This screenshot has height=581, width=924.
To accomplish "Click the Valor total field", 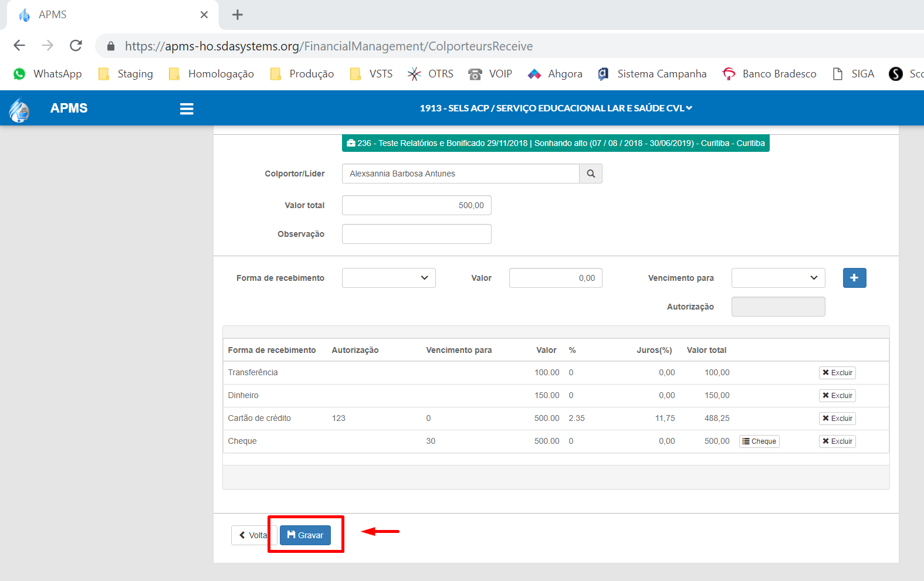I will coord(417,205).
